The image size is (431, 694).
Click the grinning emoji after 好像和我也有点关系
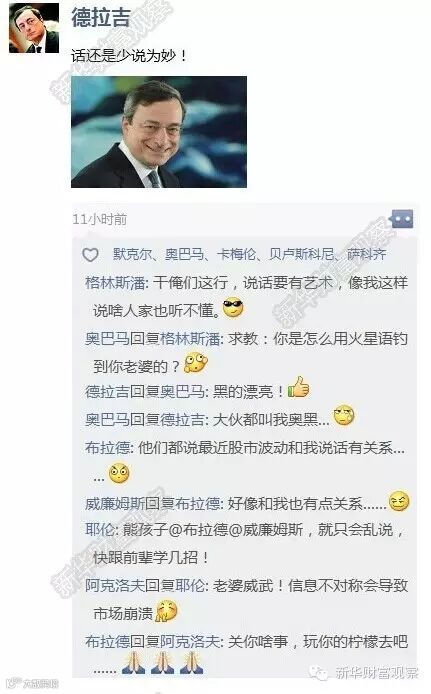[x=399, y=501]
